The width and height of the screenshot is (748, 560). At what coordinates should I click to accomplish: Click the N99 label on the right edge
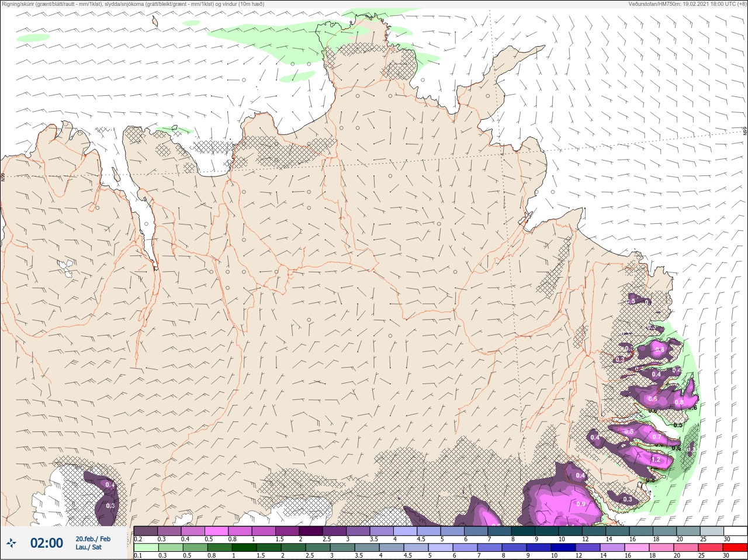[x=745, y=132]
